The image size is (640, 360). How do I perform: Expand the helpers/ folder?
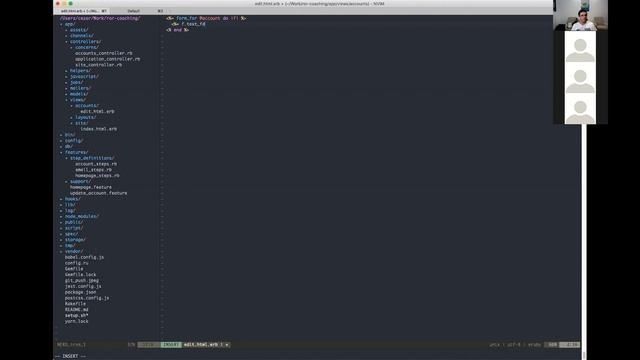(80, 71)
